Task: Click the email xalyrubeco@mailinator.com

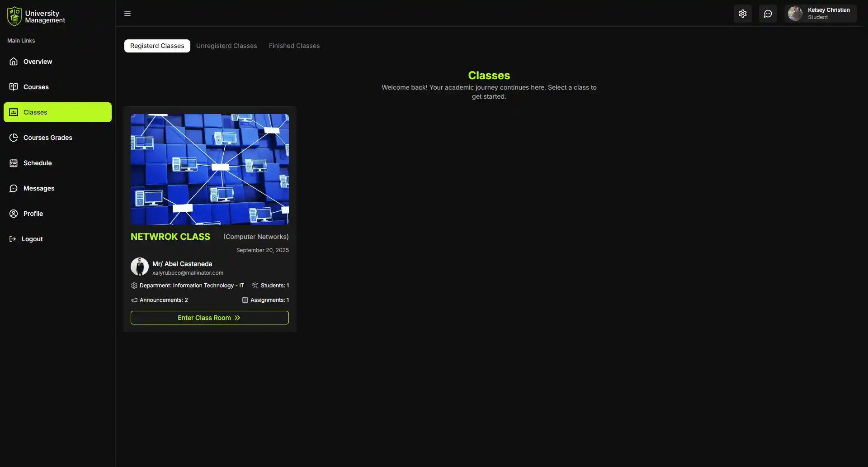Action: pyautogui.click(x=188, y=272)
